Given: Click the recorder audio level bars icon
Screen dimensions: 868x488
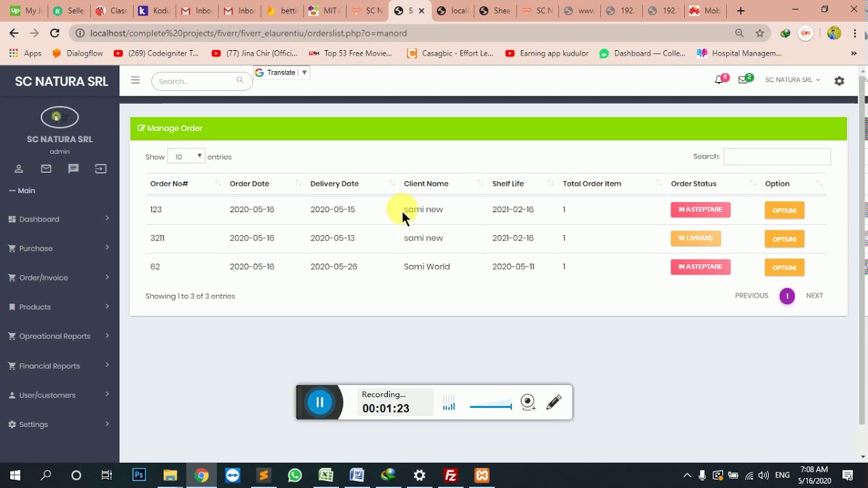Looking at the screenshot, I should click(449, 403).
